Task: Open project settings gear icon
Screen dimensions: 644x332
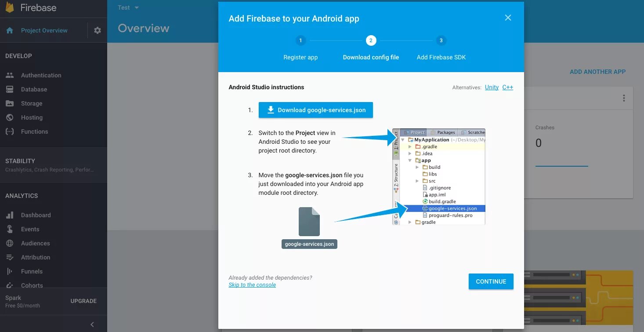Action: [98, 30]
